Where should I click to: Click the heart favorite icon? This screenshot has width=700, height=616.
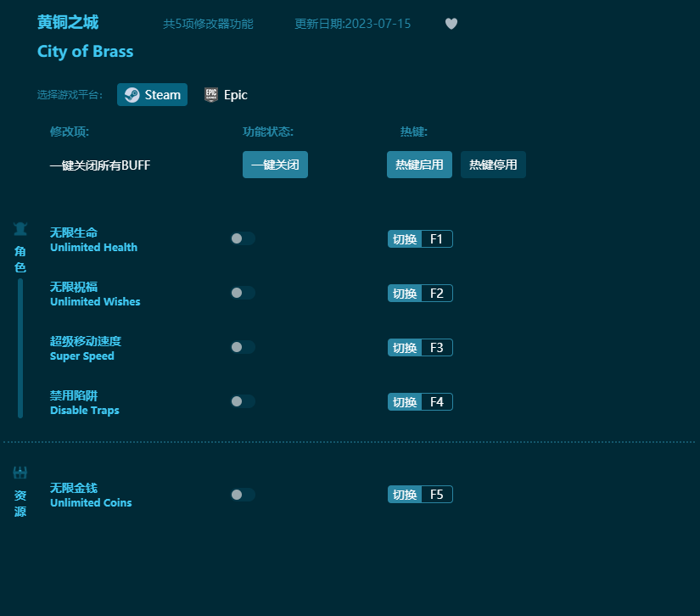coord(451,24)
